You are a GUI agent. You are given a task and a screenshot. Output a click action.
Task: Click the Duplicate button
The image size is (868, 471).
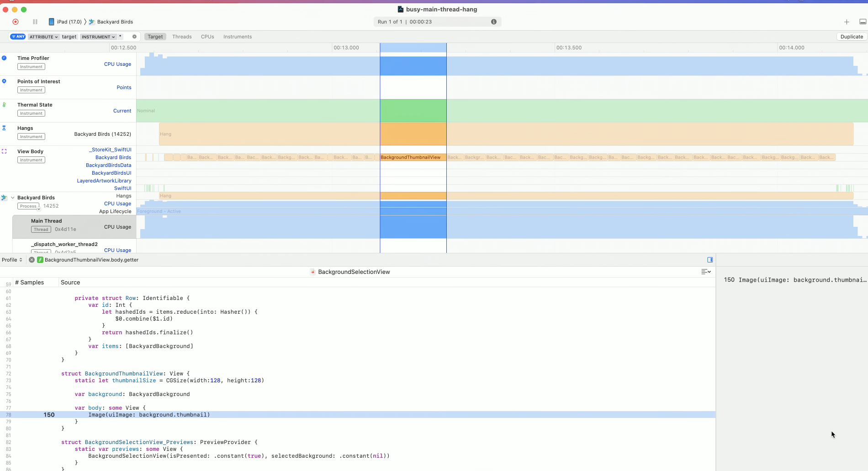coord(852,37)
